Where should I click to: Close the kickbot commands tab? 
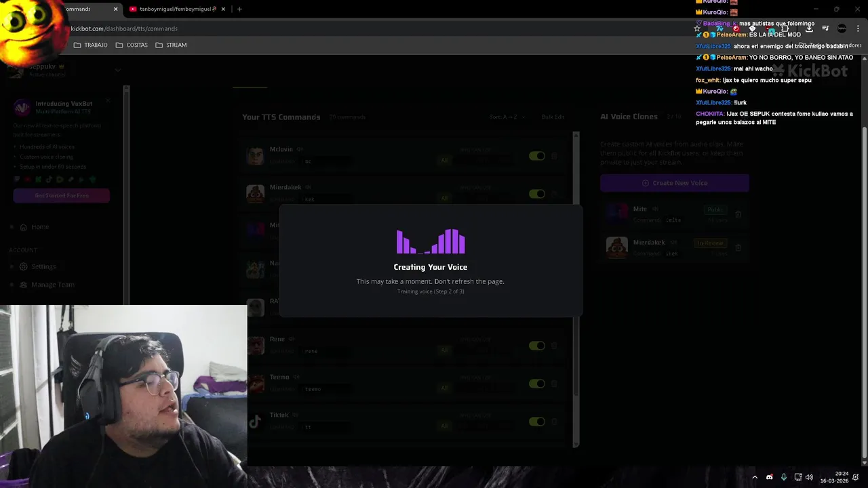[115, 9]
